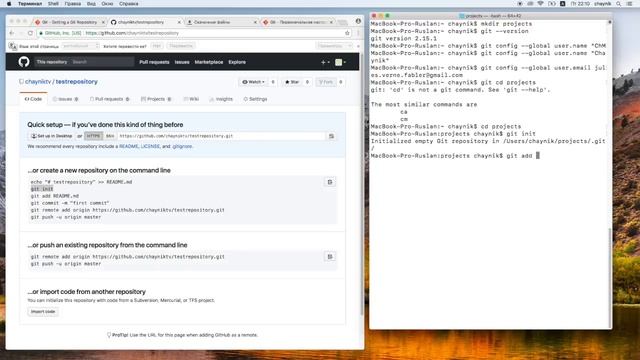Switch to the Code tab

coord(33,99)
